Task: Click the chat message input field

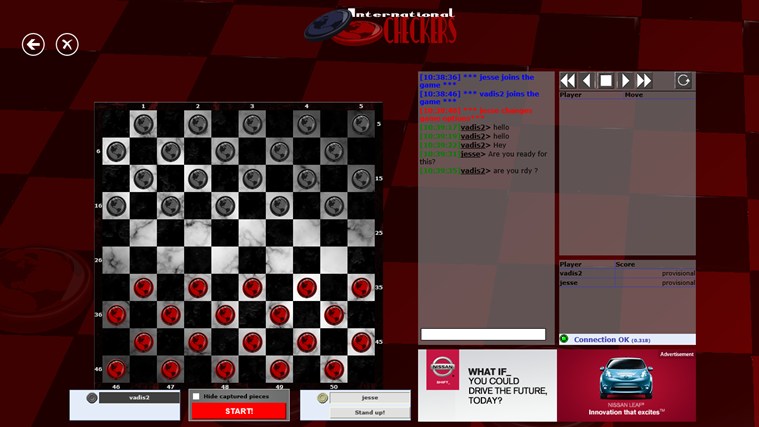Action: click(483, 334)
